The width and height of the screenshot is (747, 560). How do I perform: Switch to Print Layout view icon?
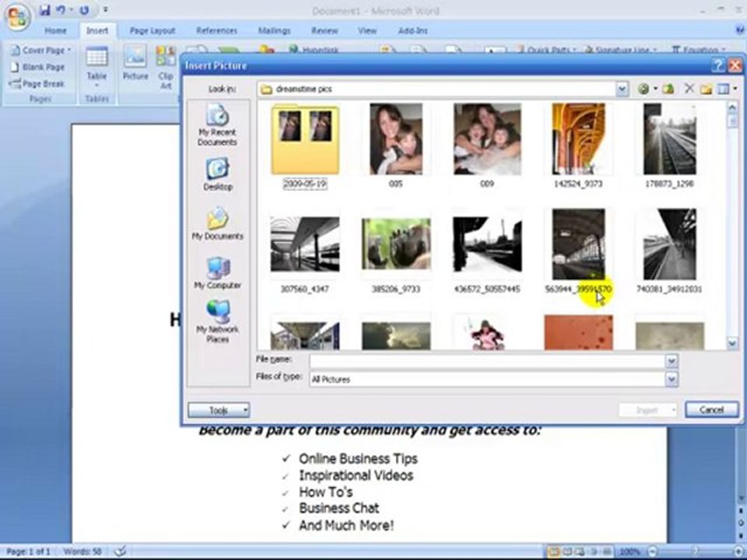click(554, 552)
